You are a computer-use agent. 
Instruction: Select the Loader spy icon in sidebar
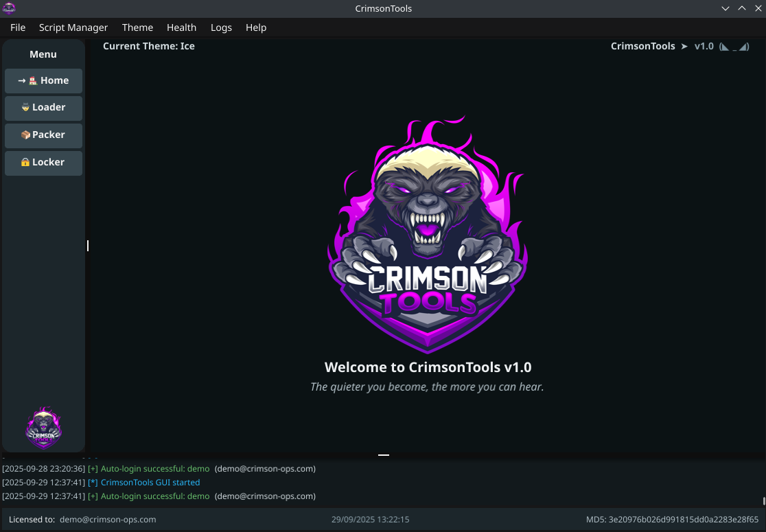[x=25, y=107]
